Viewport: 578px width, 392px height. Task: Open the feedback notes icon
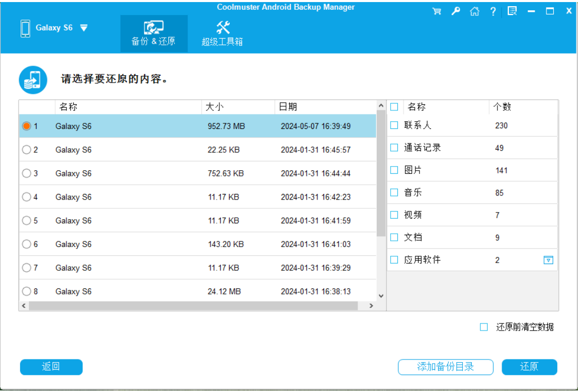[512, 11]
